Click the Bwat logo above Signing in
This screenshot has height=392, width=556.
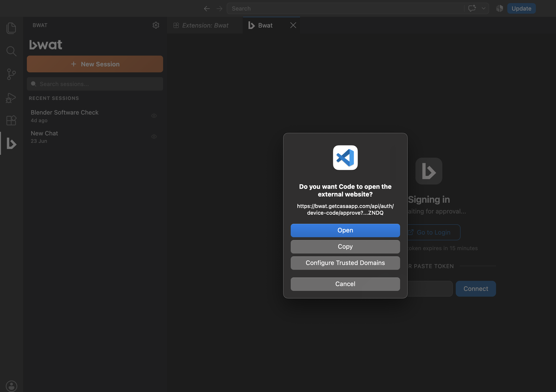point(429,171)
